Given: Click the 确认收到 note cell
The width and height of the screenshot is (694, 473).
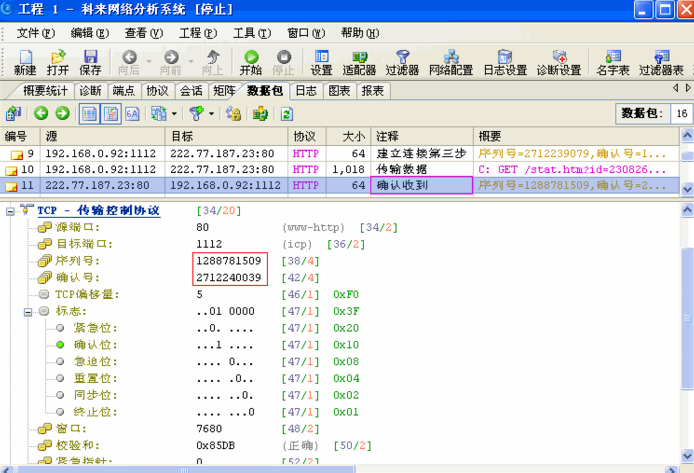Looking at the screenshot, I should [421, 185].
